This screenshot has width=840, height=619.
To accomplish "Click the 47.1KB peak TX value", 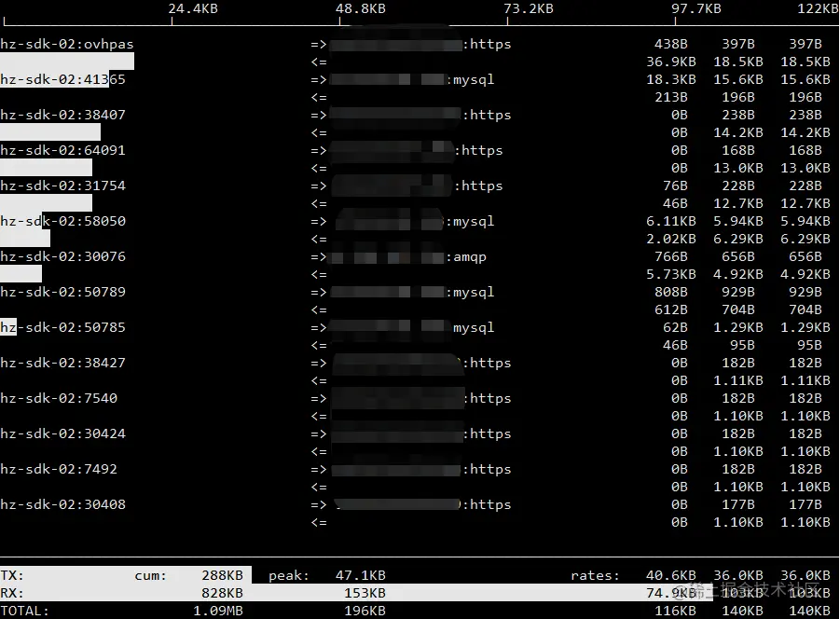I will (x=361, y=575).
